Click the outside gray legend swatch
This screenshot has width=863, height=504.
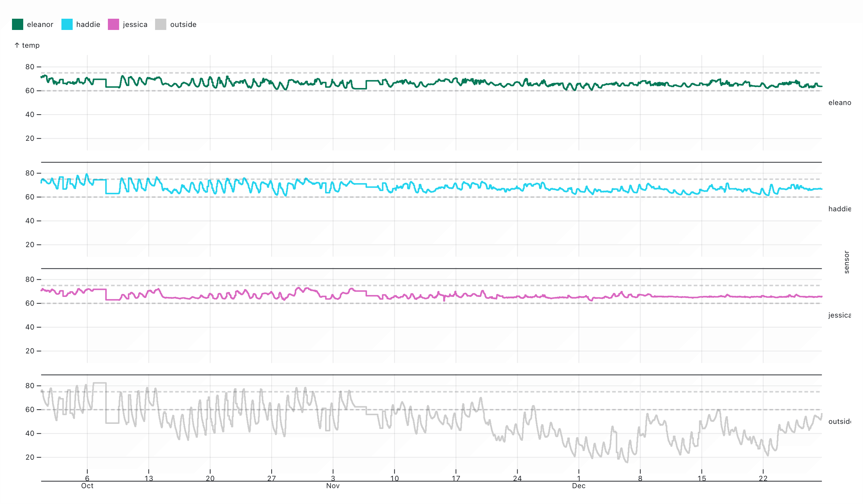[161, 24]
